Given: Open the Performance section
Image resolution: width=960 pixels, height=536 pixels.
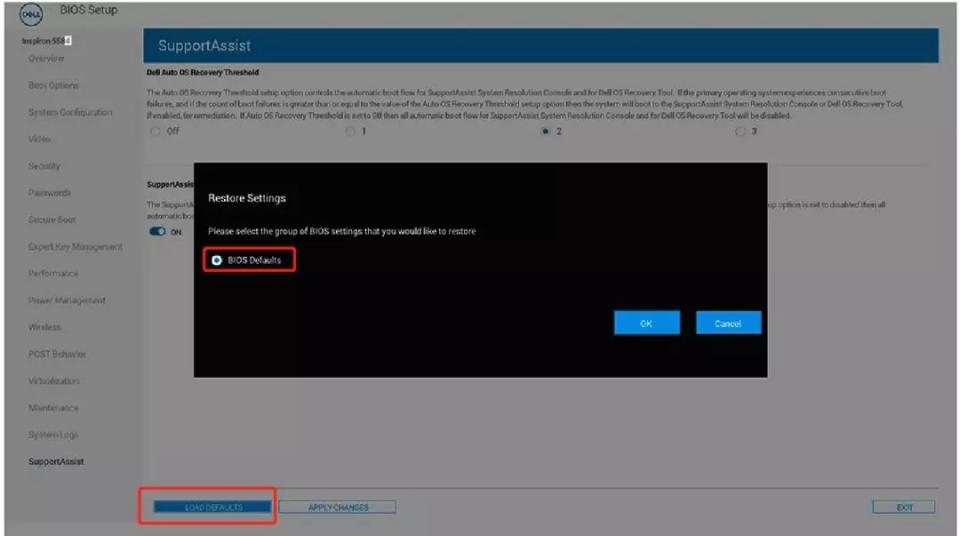Looking at the screenshot, I should coord(53,273).
